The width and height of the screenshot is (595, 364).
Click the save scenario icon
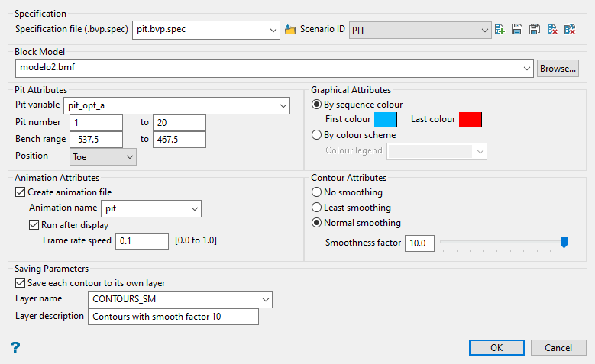pyautogui.click(x=517, y=30)
